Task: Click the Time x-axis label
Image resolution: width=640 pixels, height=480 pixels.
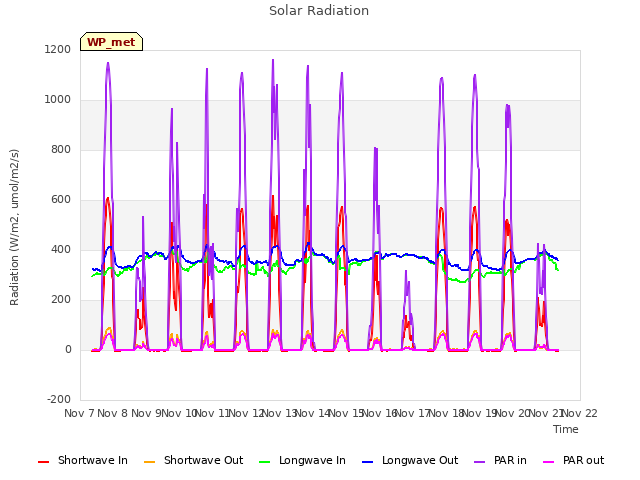Action: coord(566,429)
